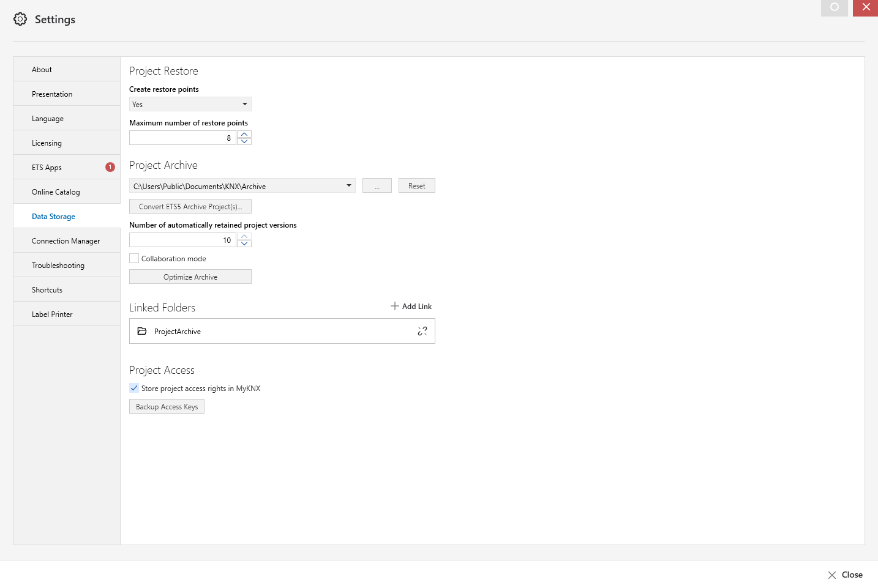Viewport: 878px width, 588px height.
Task: Expand the Project Archive path dropdown
Action: [x=348, y=185]
